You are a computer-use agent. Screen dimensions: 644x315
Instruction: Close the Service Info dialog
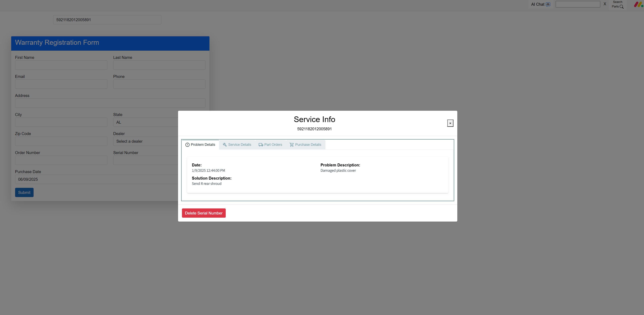pyautogui.click(x=450, y=123)
